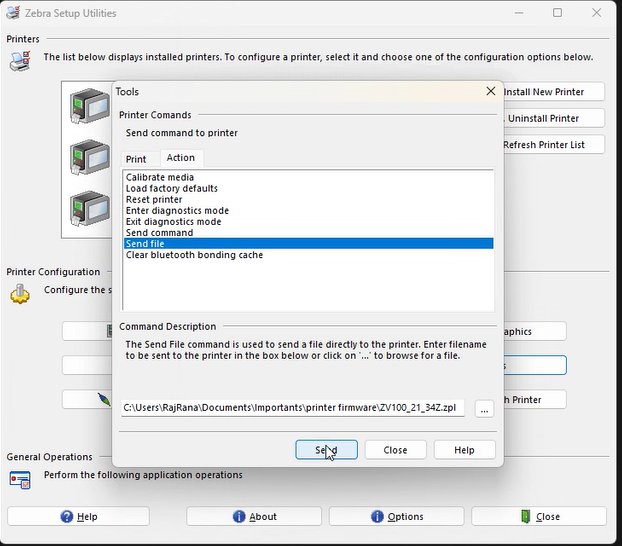
Task: Select Clear bluetooth bonding cache
Action: (194, 255)
